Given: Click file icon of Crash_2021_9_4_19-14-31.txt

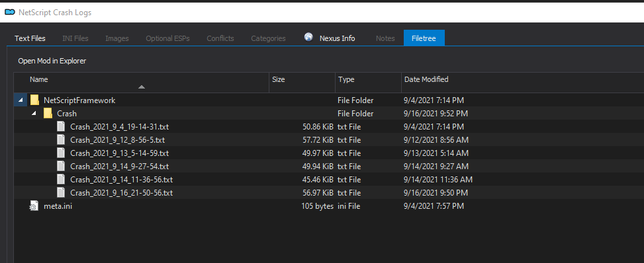Looking at the screenshot, I should click(61, 126).
